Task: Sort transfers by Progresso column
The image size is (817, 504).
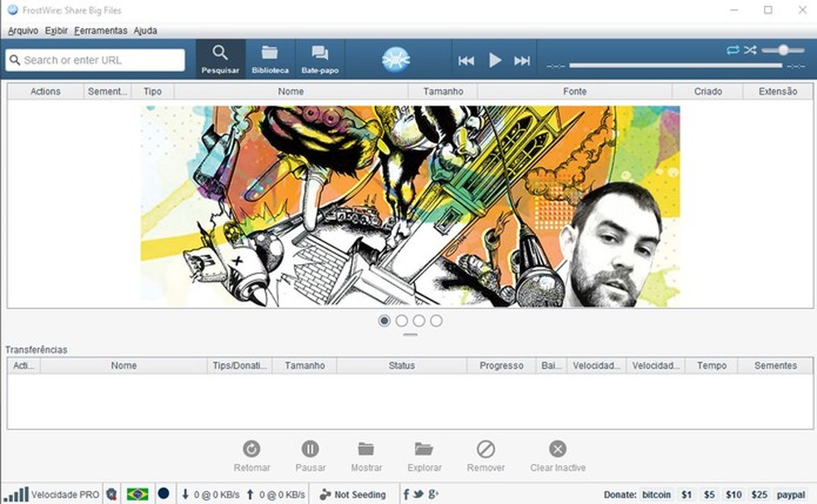Action: pos(501,365)
